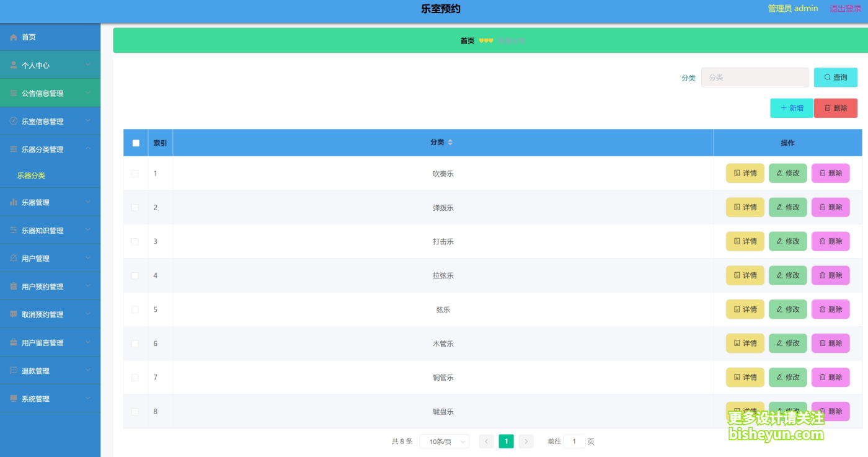Click 退出登录 to log out
This screenshot has width=868, height=457.
point(846,9)
